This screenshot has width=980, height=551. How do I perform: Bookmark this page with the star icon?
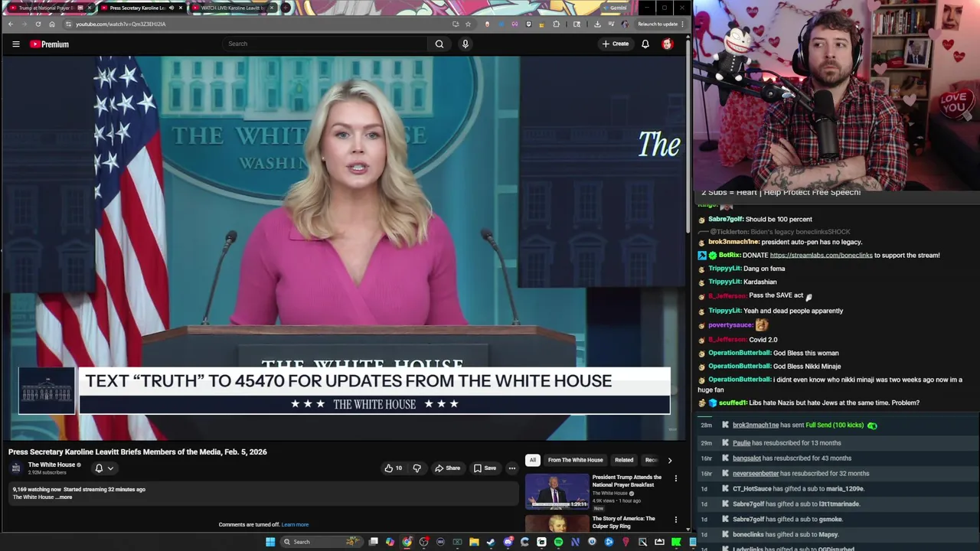point(468,24)
